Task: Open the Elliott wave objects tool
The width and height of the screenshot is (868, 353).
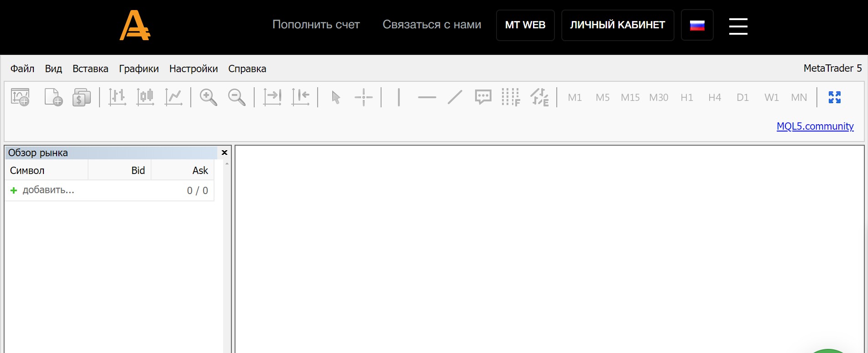Action: pos(539,97)
